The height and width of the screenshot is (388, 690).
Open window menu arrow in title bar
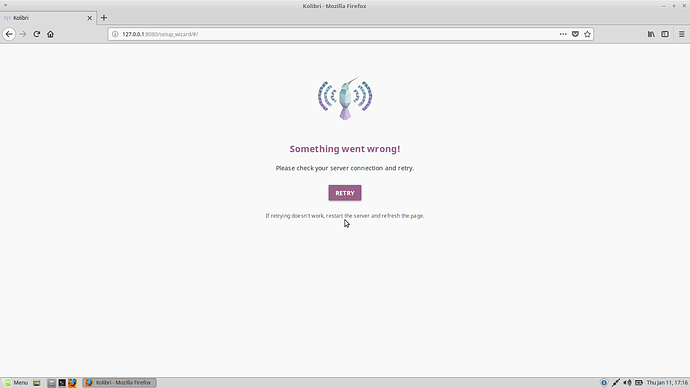[5, 5]
